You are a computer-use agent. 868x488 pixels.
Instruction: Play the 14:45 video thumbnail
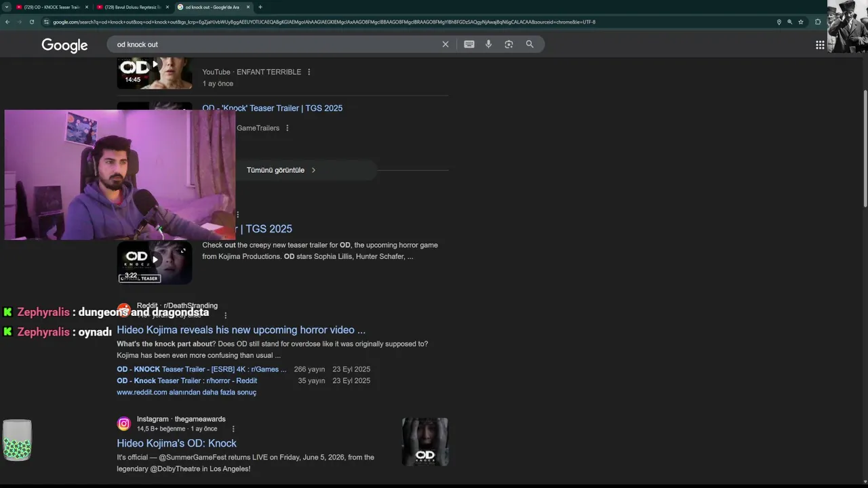pyautogui.click(x=155, y=73)
